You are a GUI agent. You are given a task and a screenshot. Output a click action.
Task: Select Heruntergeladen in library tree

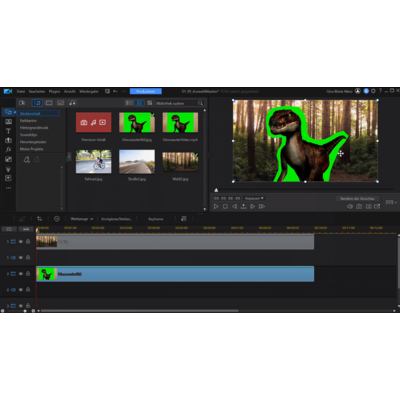(x=33, y=142)
